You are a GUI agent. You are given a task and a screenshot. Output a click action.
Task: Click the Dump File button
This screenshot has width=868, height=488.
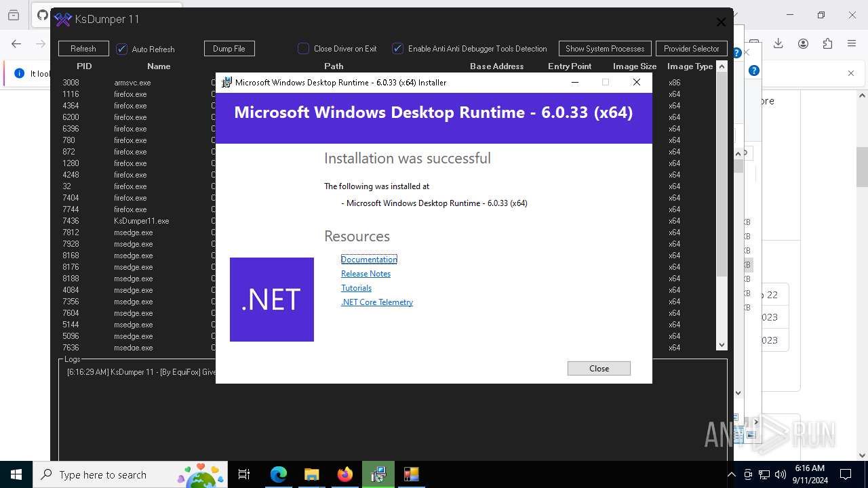coord(229,49)
